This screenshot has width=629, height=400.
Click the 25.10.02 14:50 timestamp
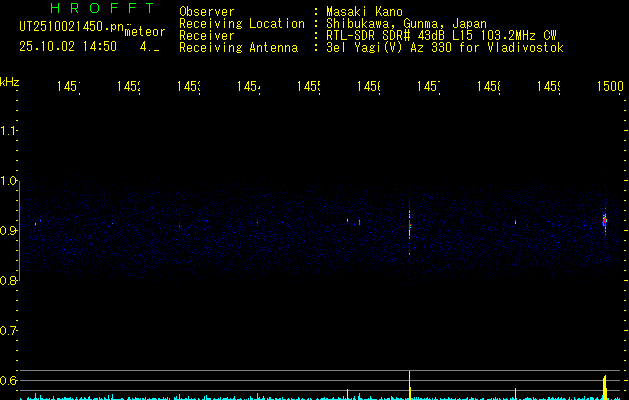pyautogui.click(x=68, y=47)
